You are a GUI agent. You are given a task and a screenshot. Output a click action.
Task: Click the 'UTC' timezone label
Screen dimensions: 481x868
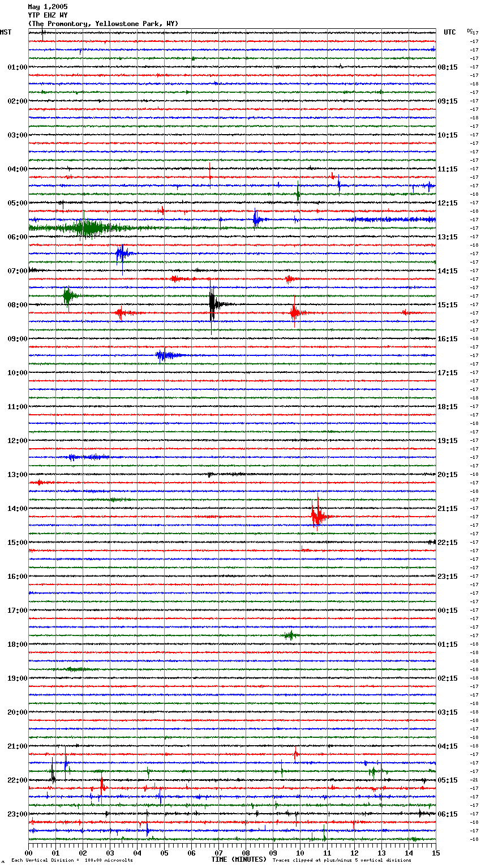[x=450, y=32]
